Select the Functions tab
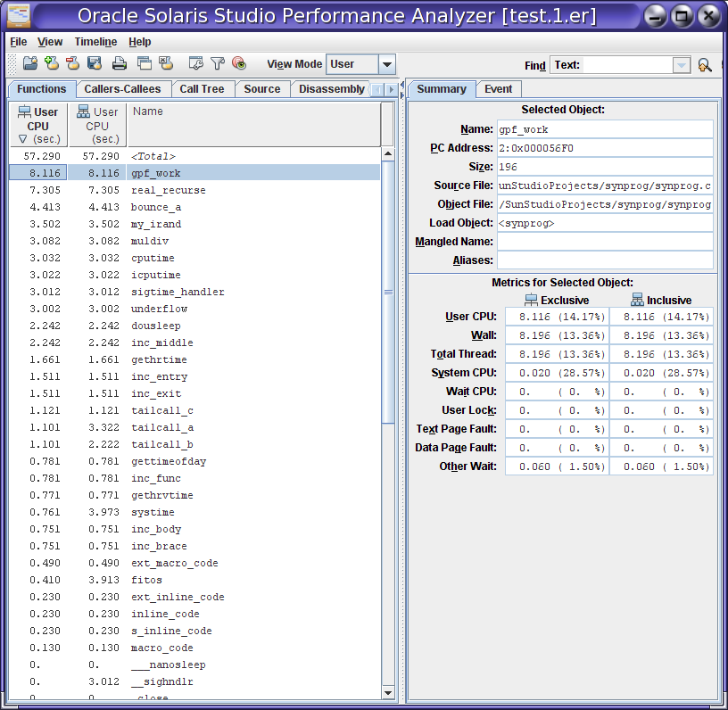 pos(42,89)
